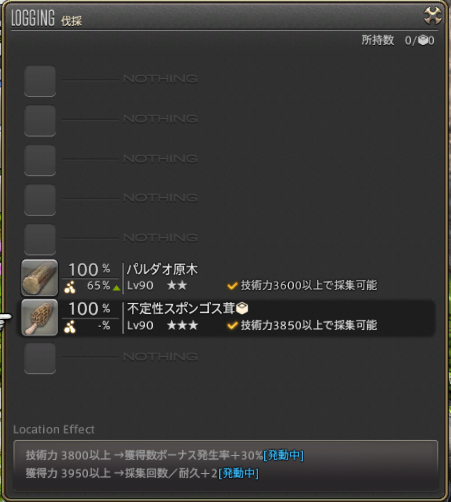Gather 不定性スポンゴス茸 by clicking its name
Viewport: 451px width, 502px height.
181,309
